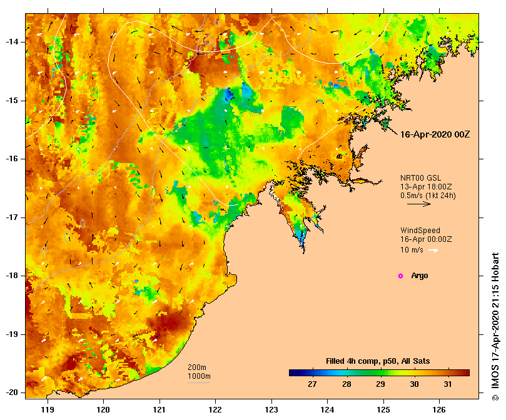Click the magenta Argo marker icon
Image resolution: width=506 pixels, height=420 pixels.
pyautogui.click(x=400, y=276)
